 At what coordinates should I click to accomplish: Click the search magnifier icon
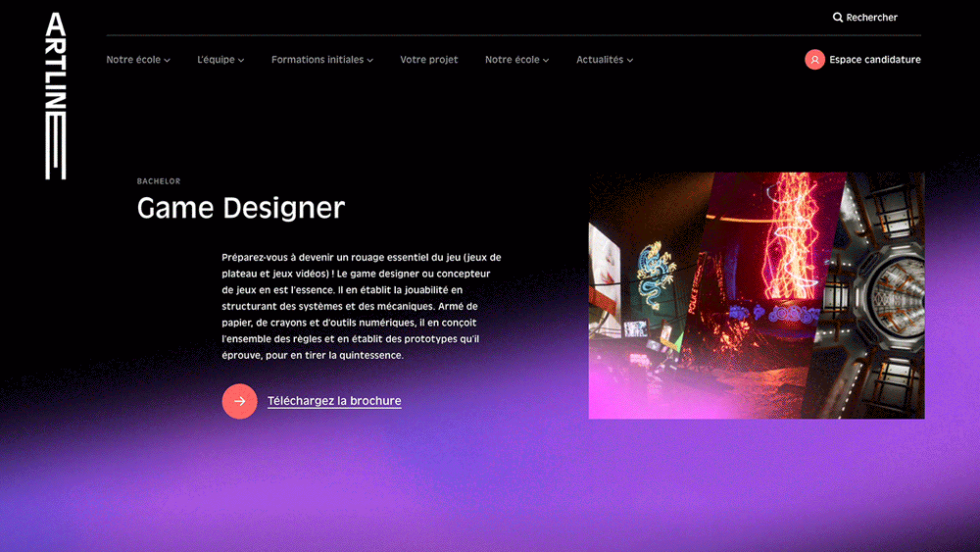(838, 18)
